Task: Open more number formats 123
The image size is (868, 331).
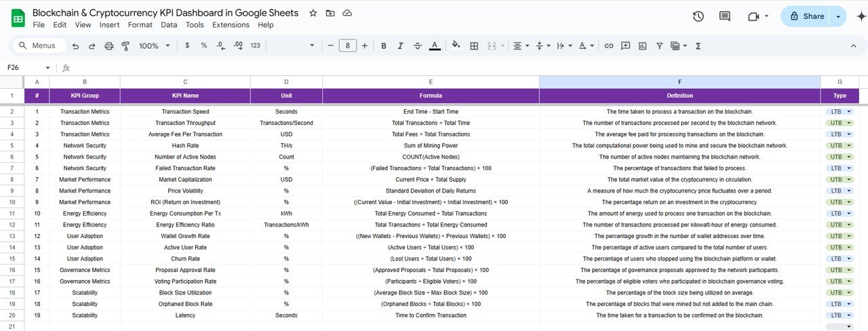Action: click(255, 45)
